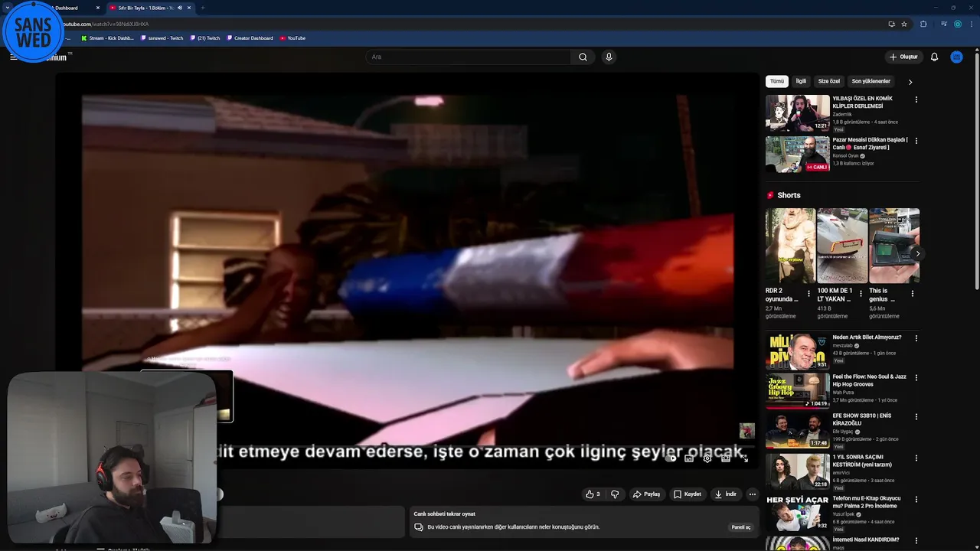Select the İlgili filter chip
The image size is (980, 551).
pos(801,81)
